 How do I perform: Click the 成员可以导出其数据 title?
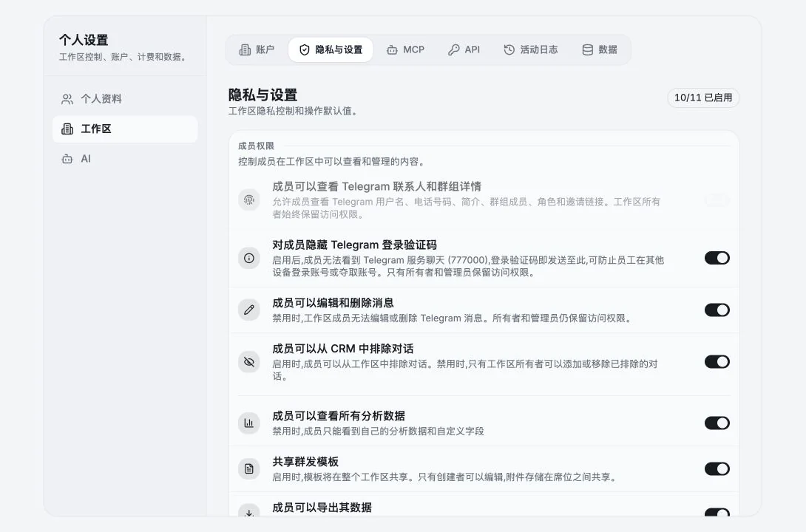[x=322, y=508]
